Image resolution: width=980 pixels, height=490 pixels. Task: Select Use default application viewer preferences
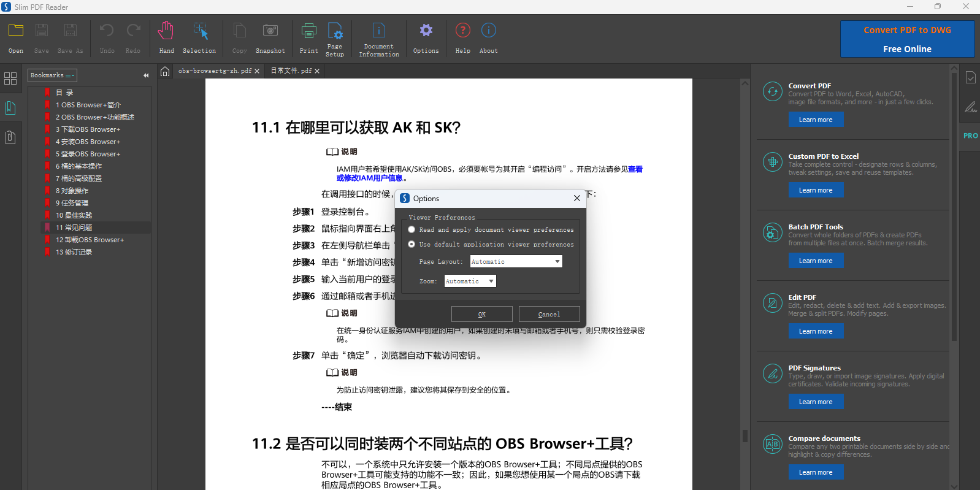(412, 244)
